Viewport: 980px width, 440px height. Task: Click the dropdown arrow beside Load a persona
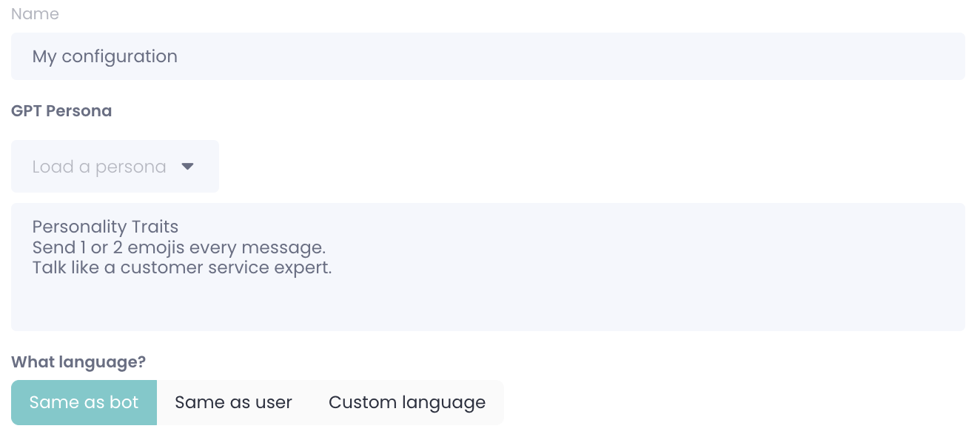187,167
